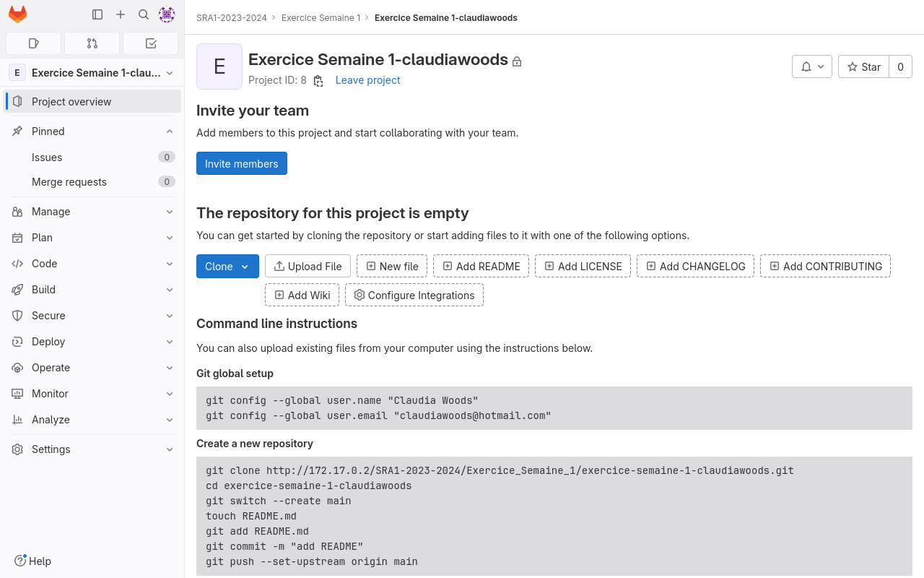Image resolution: width=924 pixels, height=578 pixels.
Task: Click the search magnifier icon
Action: point(144,14)
